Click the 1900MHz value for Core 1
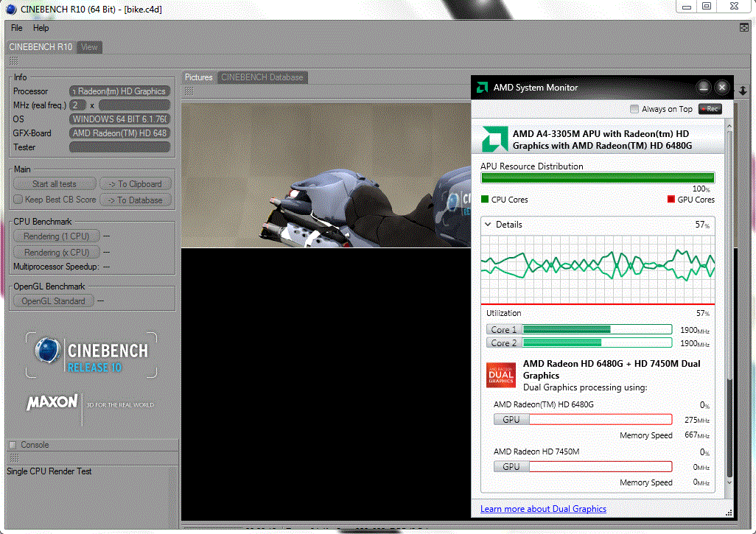756x534 pixels. 695,330
